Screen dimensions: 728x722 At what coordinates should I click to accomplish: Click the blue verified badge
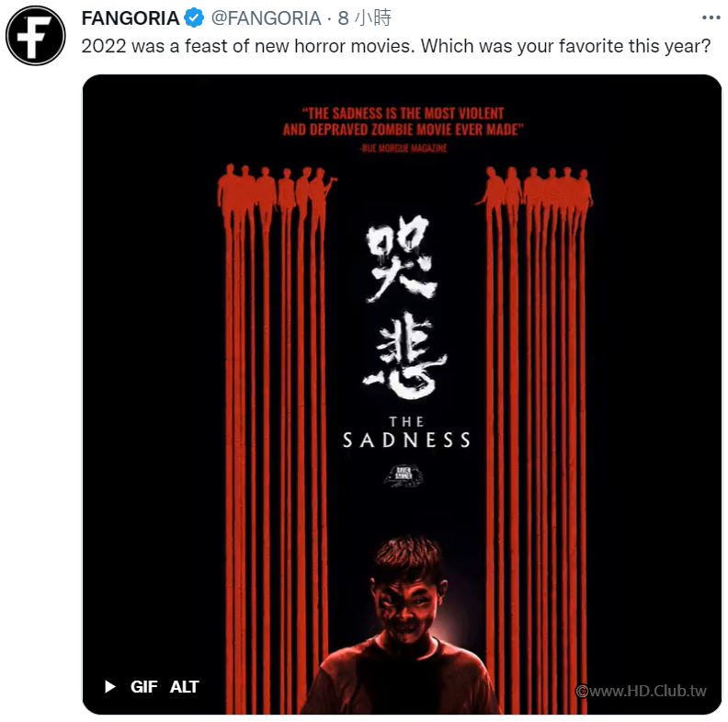[x=195, y=18]
